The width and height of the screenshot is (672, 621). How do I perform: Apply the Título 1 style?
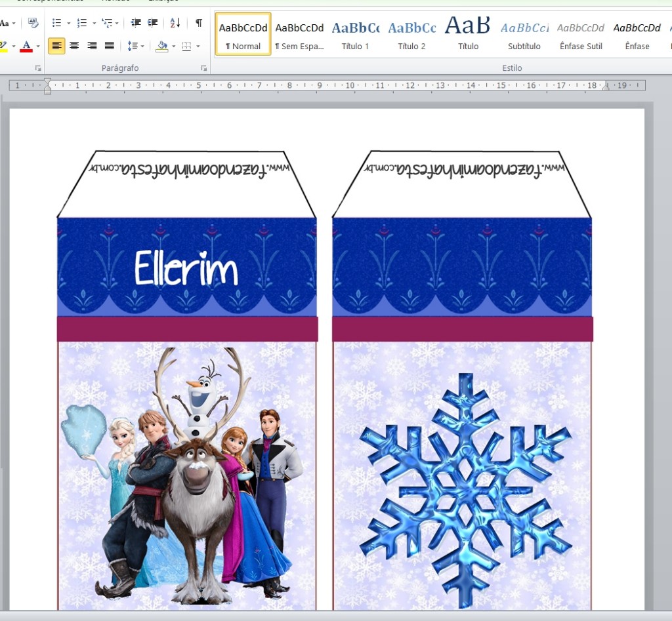click(355, 34)
